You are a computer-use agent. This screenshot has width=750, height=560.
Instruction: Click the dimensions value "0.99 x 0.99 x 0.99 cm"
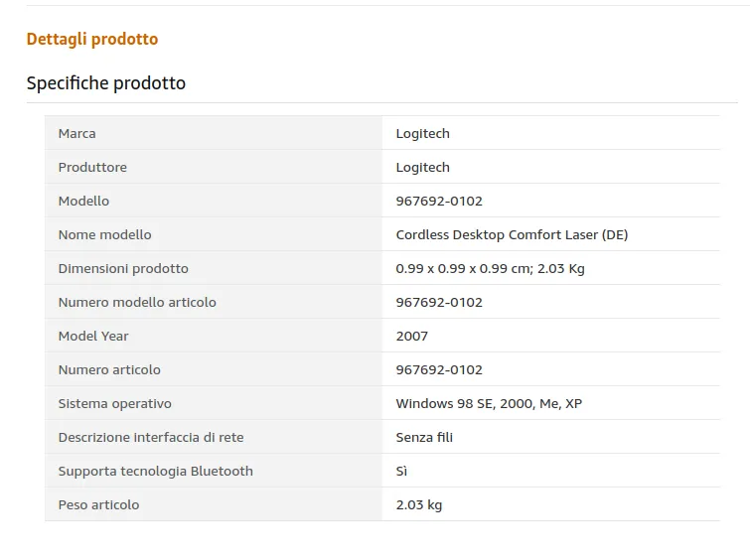[463, 269]
